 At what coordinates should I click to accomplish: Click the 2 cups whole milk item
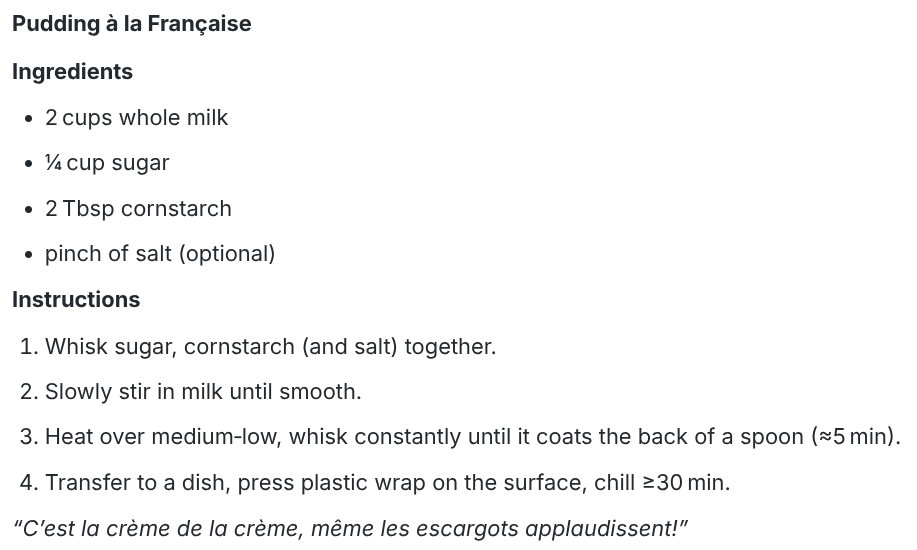136,118
